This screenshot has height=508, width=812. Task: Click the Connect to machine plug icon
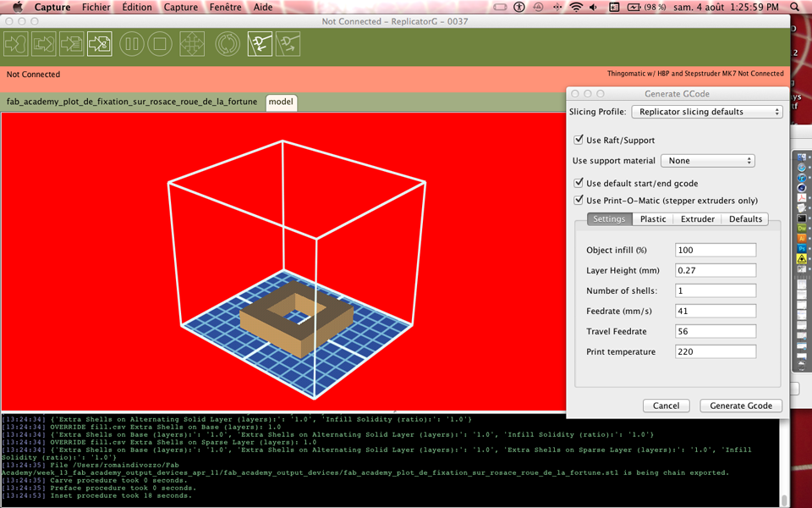[260, 44]
